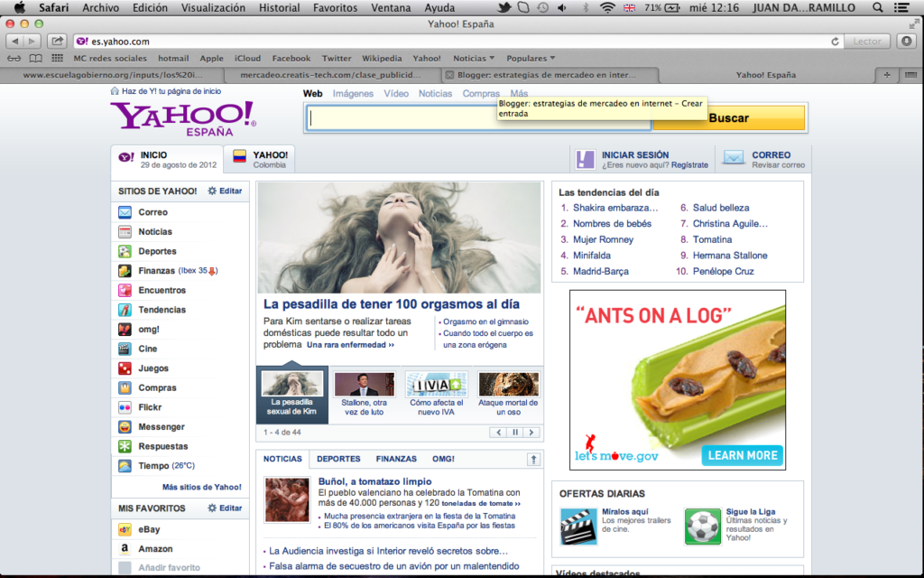Click the LEARN MORE ad button
924x578 pixels.
742,455
